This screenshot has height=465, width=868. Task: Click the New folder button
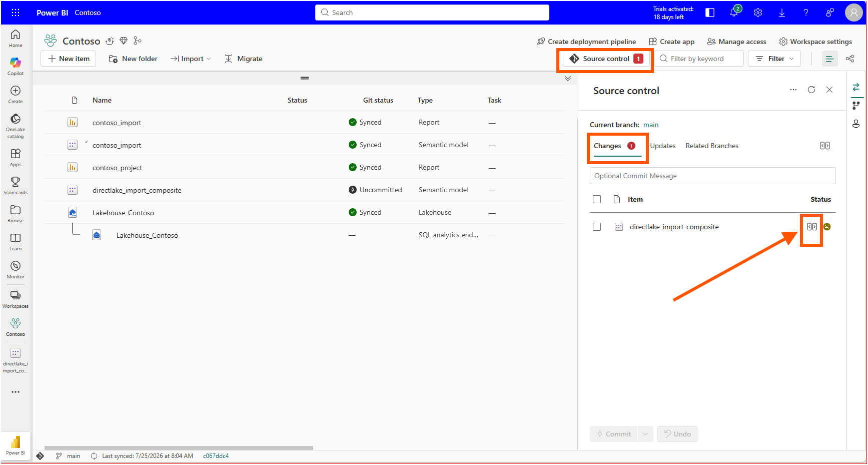(133, 59)
